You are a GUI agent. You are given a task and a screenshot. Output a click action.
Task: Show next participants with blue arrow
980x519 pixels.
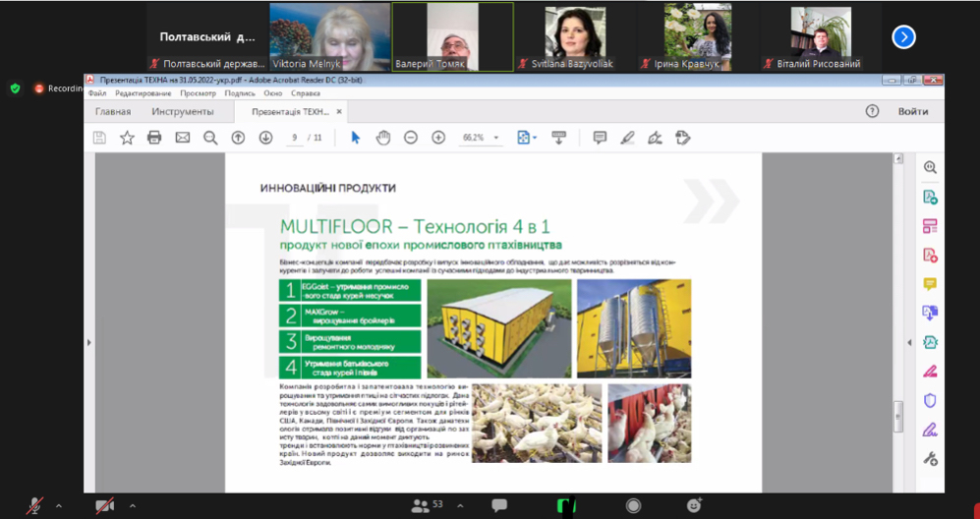click(x=903, y=37)
